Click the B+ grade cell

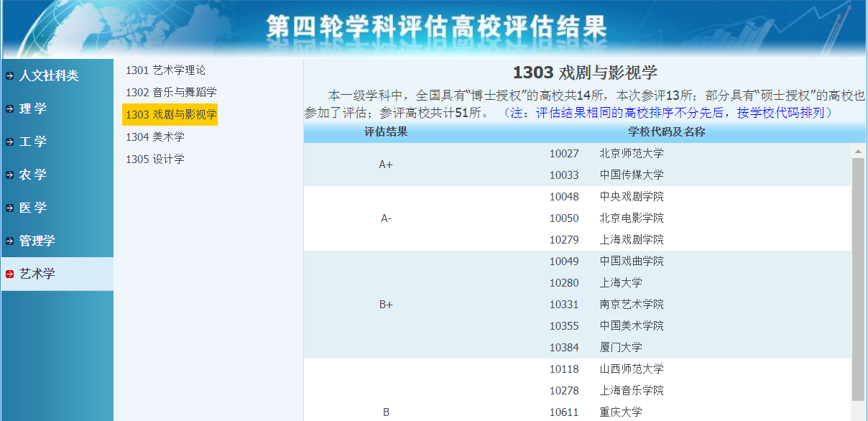pyautogui.click(x=386, y=305)
